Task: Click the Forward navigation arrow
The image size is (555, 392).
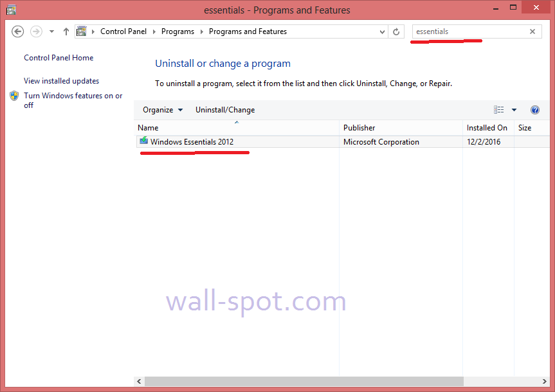Action: pos(36,31)
